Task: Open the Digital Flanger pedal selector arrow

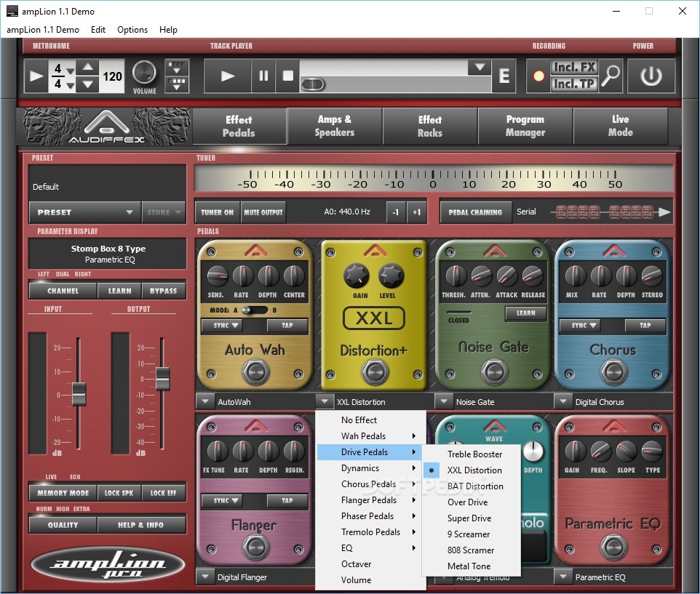Action: pos(205,577)
